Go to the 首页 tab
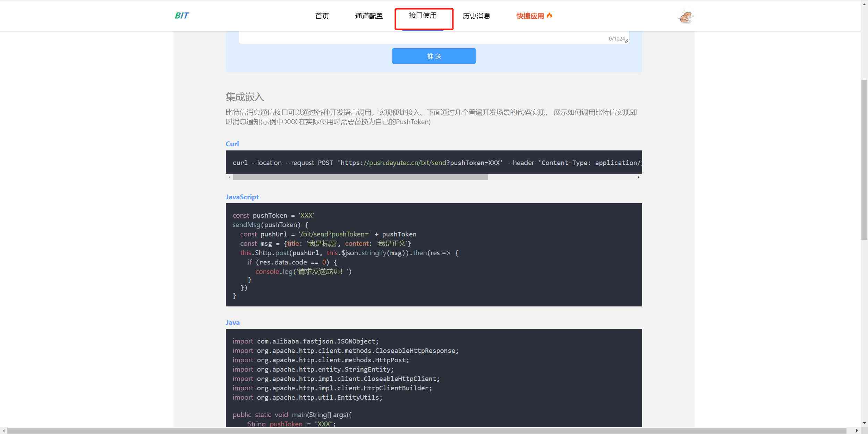This screenshot has width=868, height=434. [322, 16]
